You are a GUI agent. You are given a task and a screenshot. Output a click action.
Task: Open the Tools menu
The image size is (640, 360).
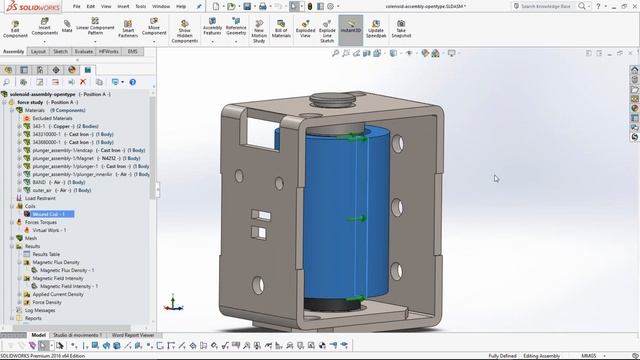[x=140, y=6]
